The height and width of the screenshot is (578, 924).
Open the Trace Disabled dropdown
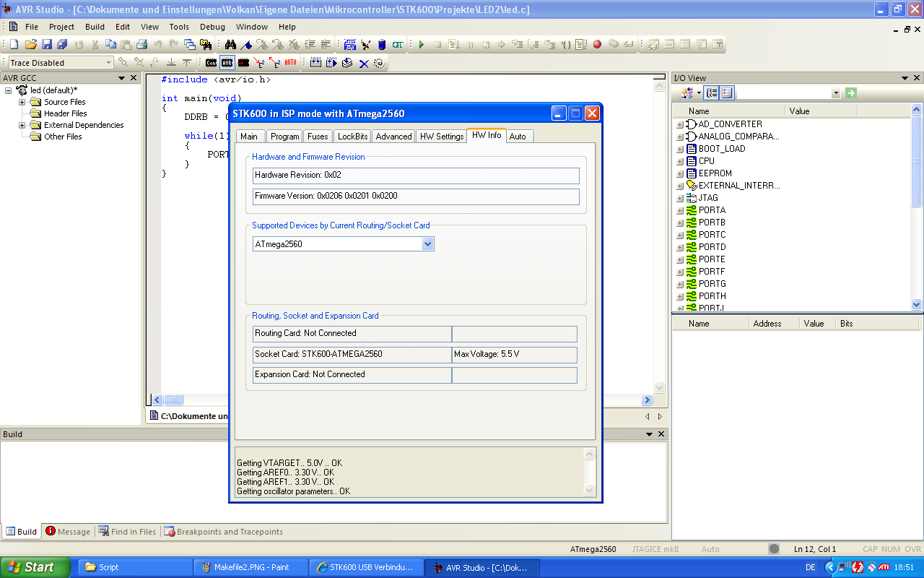(109, 63)
